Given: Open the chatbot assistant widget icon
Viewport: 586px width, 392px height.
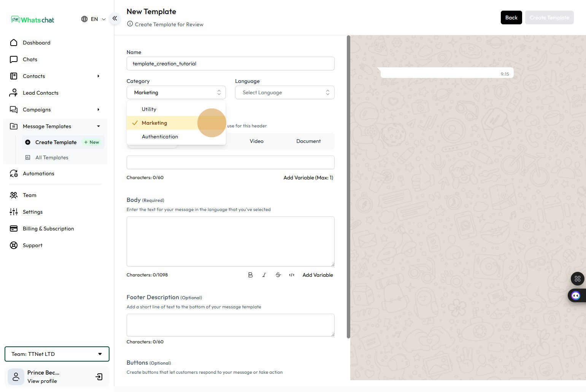Looking at the screenshot, I should (x=576, y=295).
